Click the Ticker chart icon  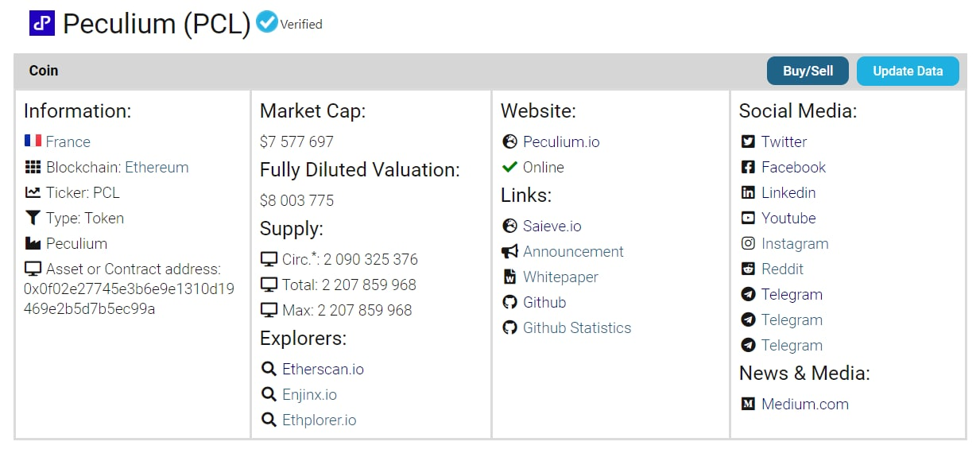pos(33,192)
